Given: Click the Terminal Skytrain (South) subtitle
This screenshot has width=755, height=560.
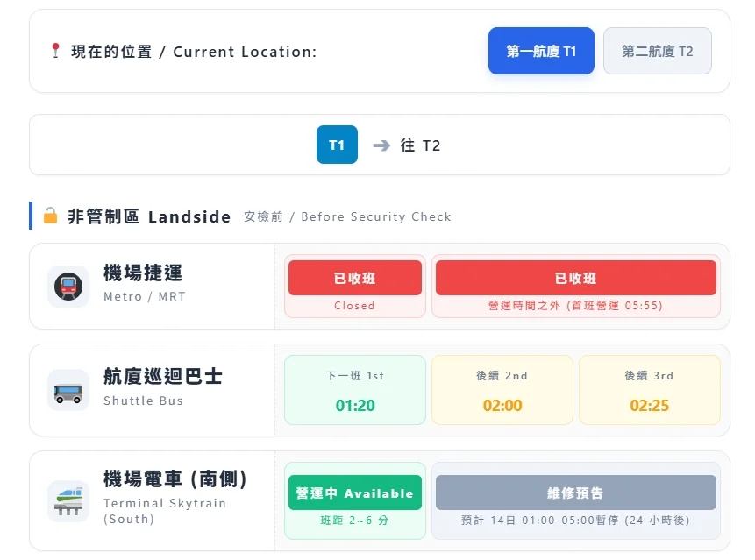Looking at the screenshot, I should [165, 511].
